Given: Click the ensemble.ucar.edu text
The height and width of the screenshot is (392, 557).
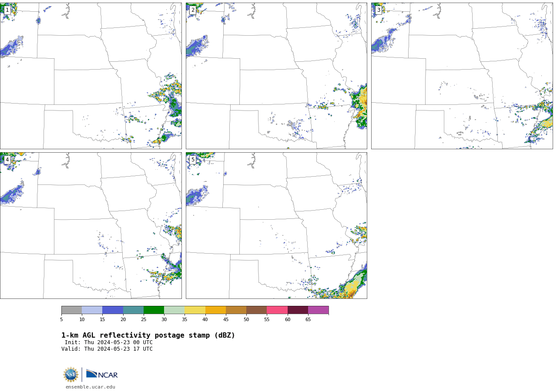Looking at the screenshot, I should [91, 387].
